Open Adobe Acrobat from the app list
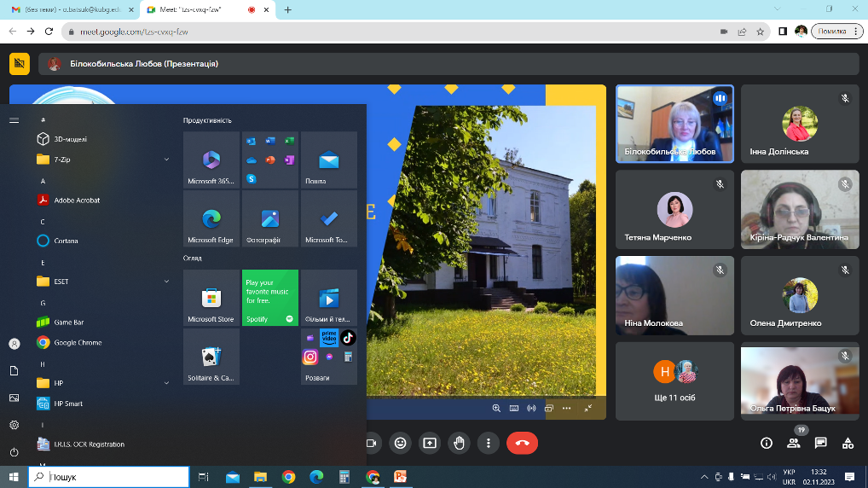 pyautogui.click(x=77, y=200)
